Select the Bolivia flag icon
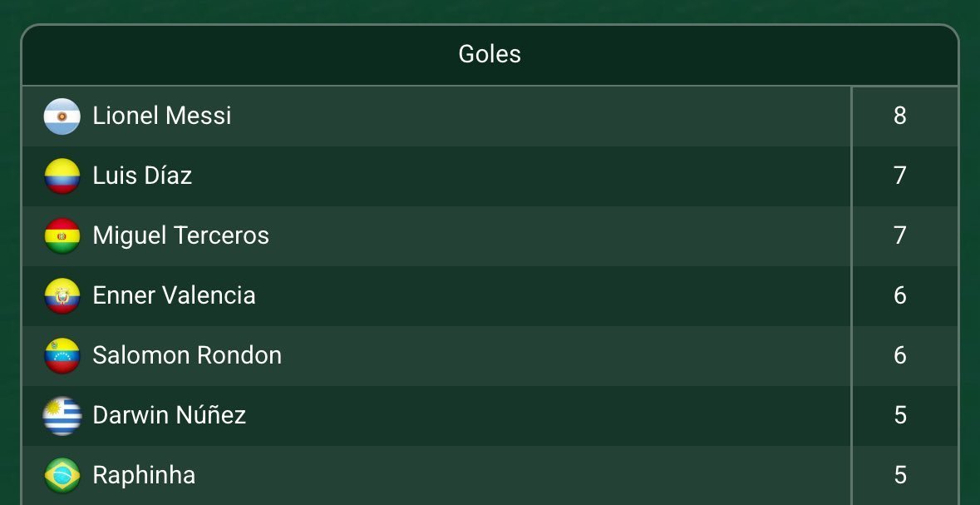This screenshot has height=505, width=980. 62,236
